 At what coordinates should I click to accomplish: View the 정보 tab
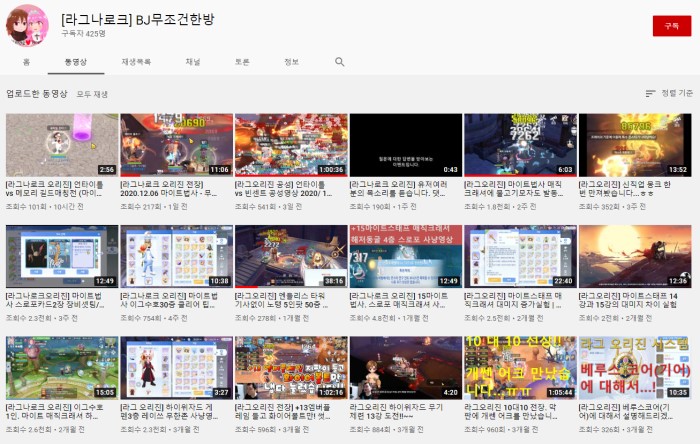(292, 62)
